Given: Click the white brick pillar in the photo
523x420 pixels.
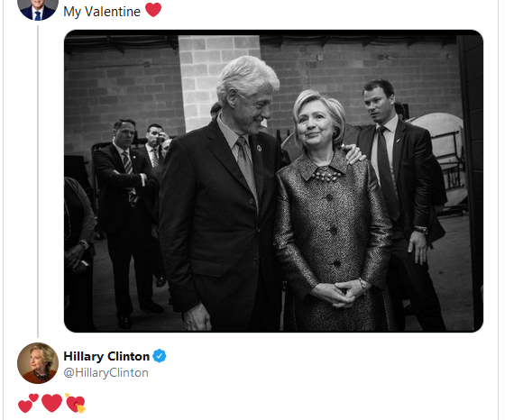Looking at the screenshot, I should pyautogui.click(x=218, y=80).
